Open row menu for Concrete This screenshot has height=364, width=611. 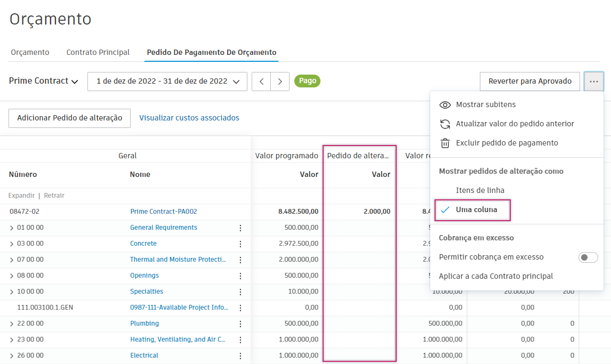[x=240, y=244]
